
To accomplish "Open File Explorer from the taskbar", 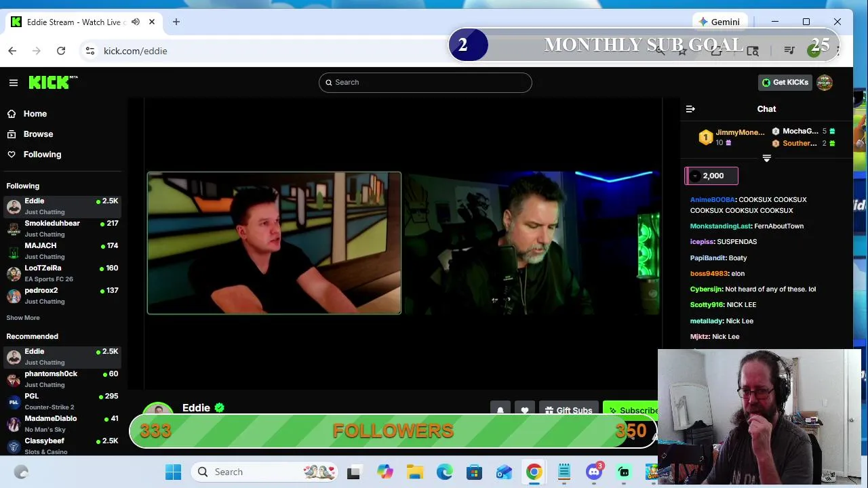I will pyautogui.click(x=415, y=472).
